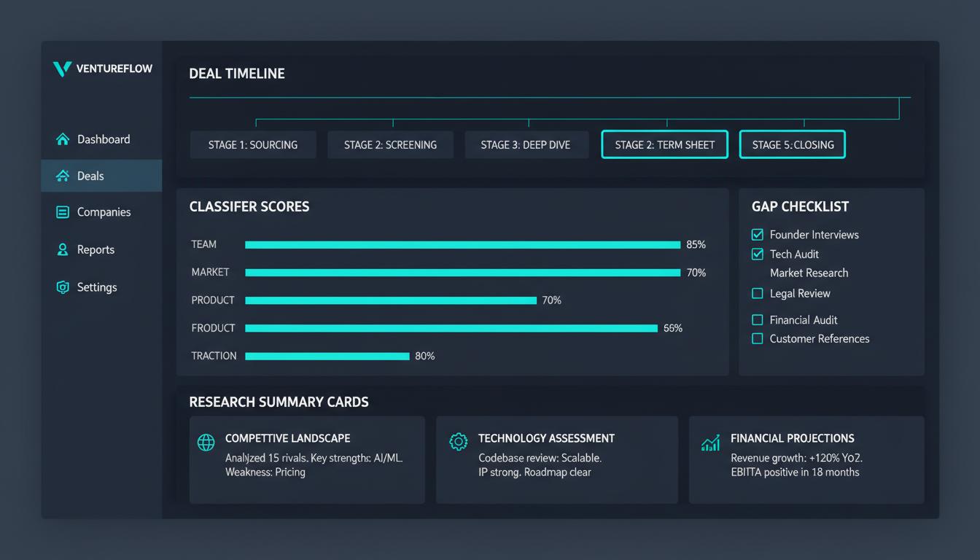The height and width of the screenshot is (560, 980).
Task: Select the Reports person icon
Action: pos(62,249)
